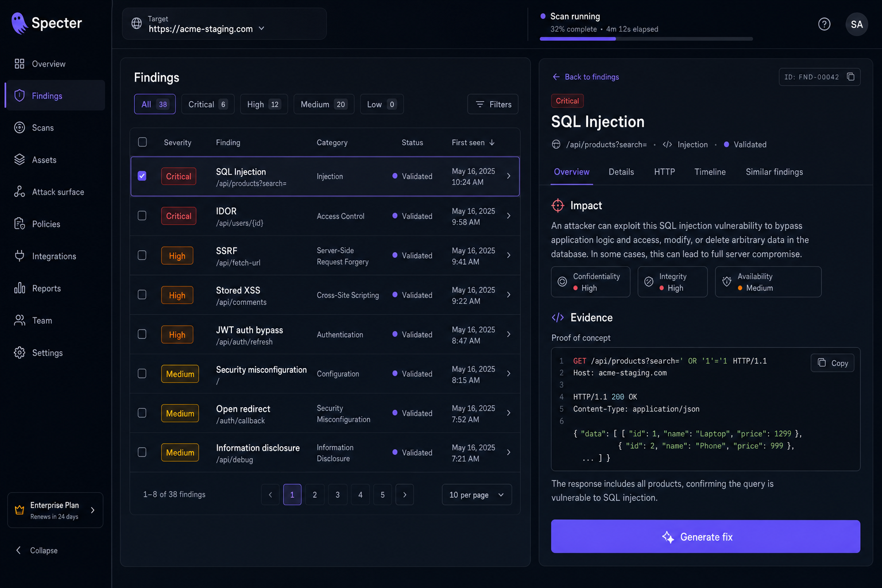Image resolution: width=882 pixels, height=588 pixels.
Task: Click the Specter ghost logo
Action: click(20, 23)
